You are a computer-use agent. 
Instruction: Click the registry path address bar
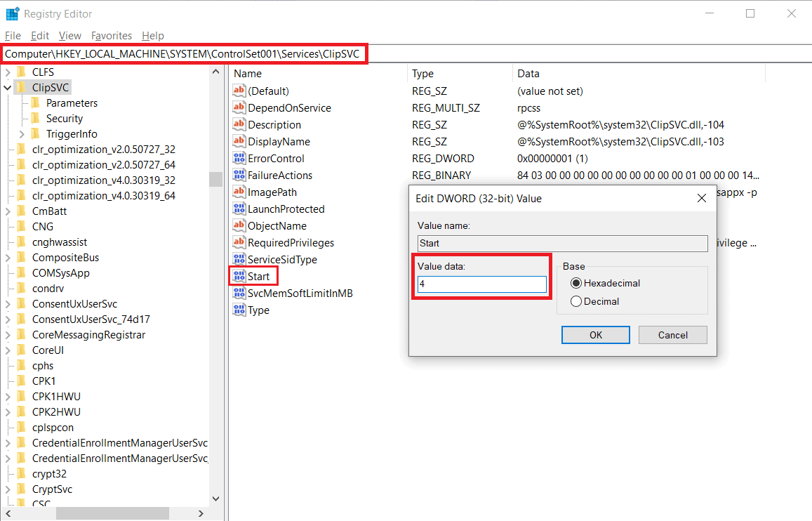[404, 54]
